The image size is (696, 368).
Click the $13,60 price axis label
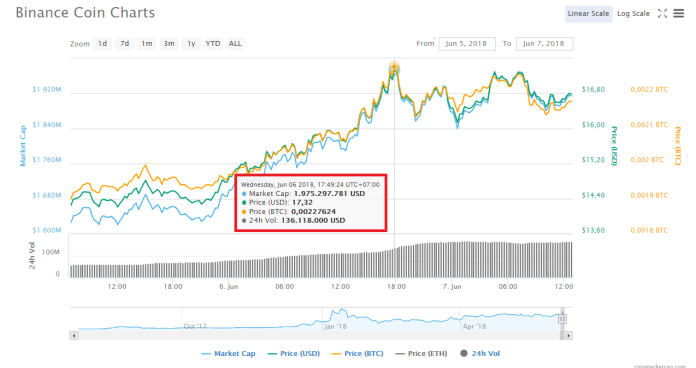593,230
